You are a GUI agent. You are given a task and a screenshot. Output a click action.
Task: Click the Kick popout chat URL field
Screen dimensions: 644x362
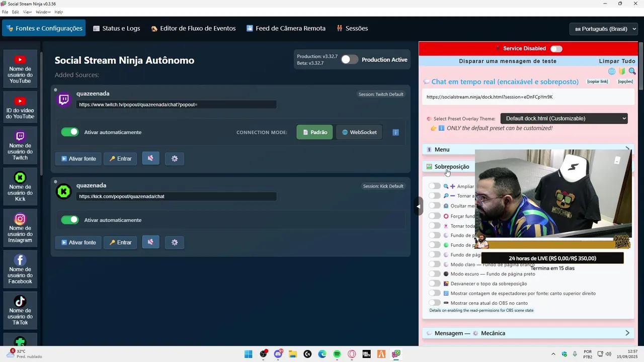click(x=177, y=197)
